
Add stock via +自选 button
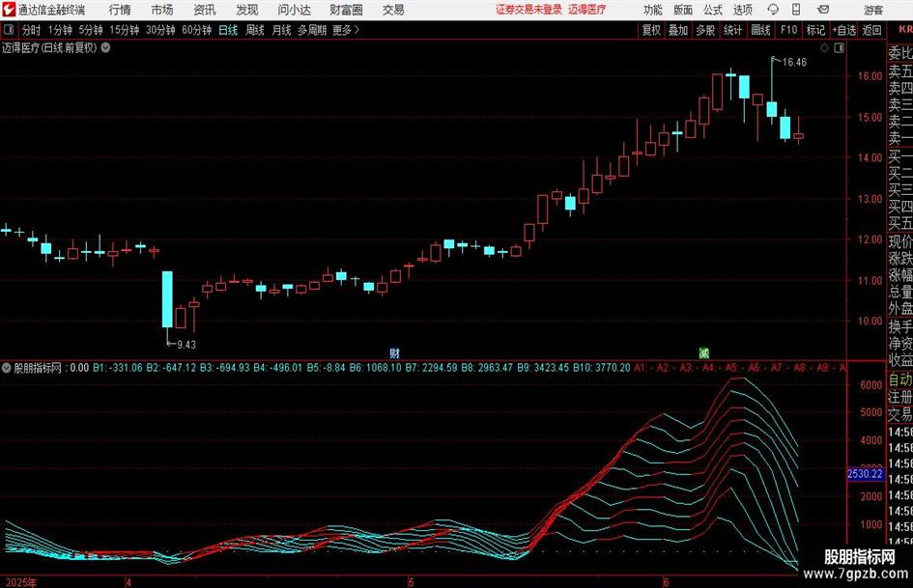click(844, 30)
